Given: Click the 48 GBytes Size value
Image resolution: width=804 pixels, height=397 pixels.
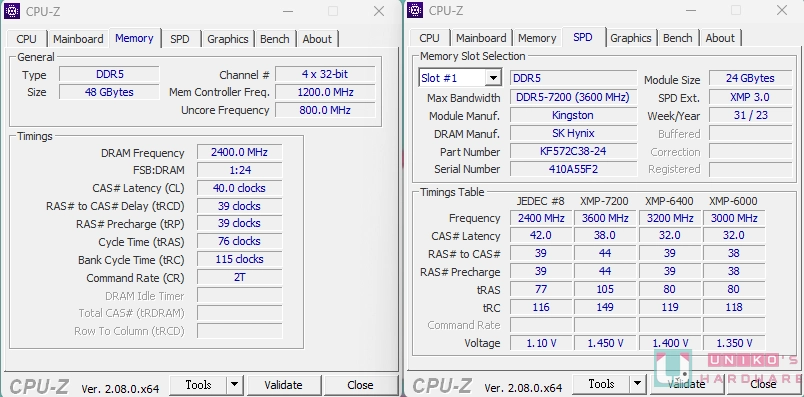Looking at the screenshot, I should point(109,92).
